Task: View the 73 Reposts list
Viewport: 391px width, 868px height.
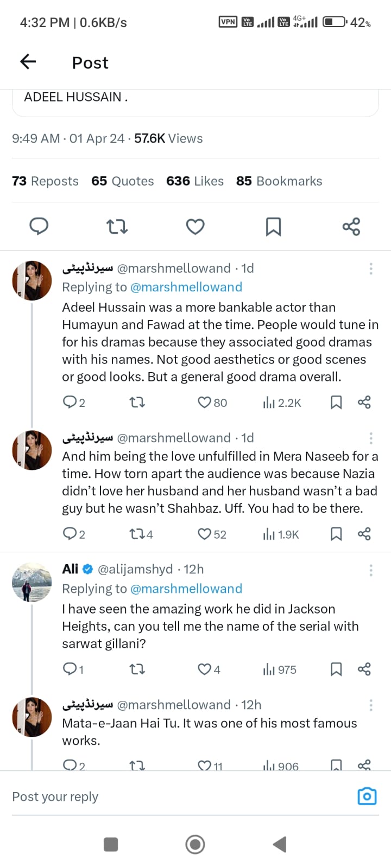Action: (45, 181)
